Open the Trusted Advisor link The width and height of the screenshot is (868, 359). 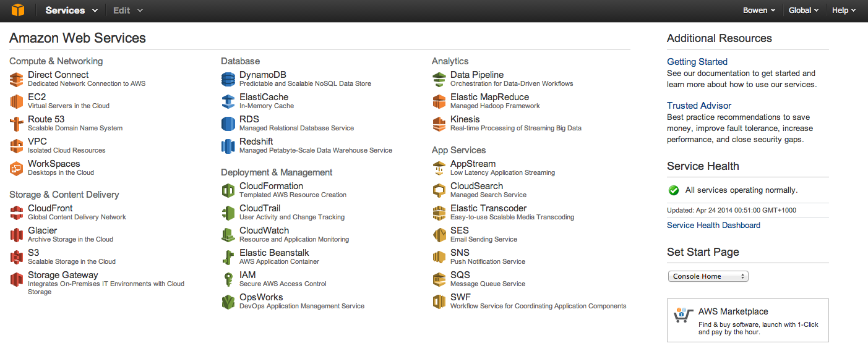699,106
